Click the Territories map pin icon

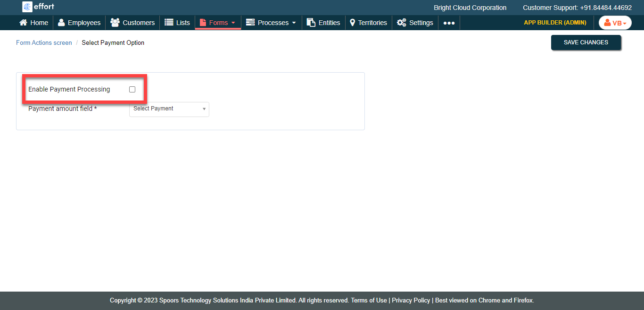pyautogui.click(x=352, y=23)
